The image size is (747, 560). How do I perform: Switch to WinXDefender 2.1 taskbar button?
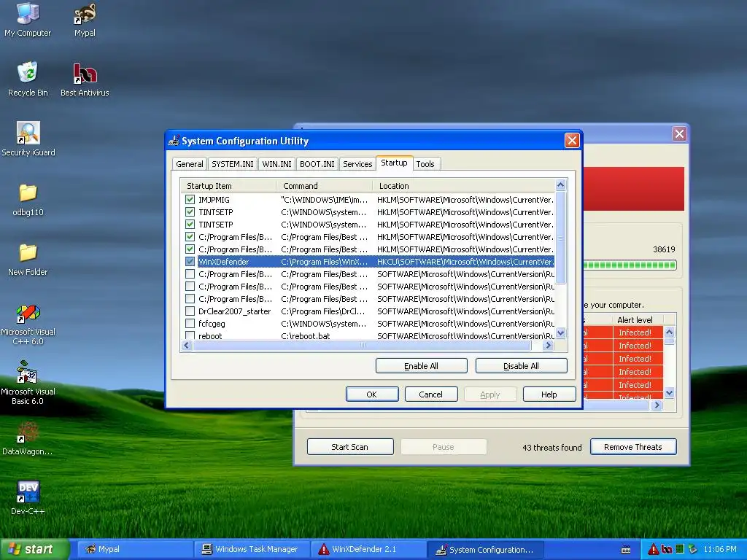369,549
